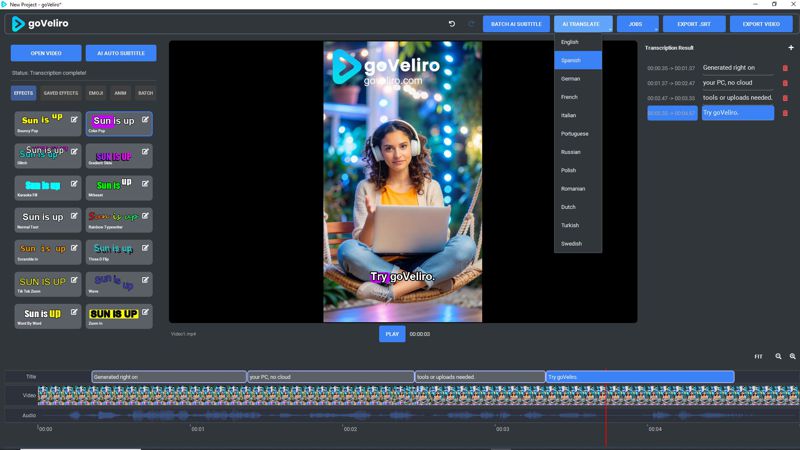Edit the Tik Tok Zoom effect
The image size is (800, 450).
(x=74, y=280)
